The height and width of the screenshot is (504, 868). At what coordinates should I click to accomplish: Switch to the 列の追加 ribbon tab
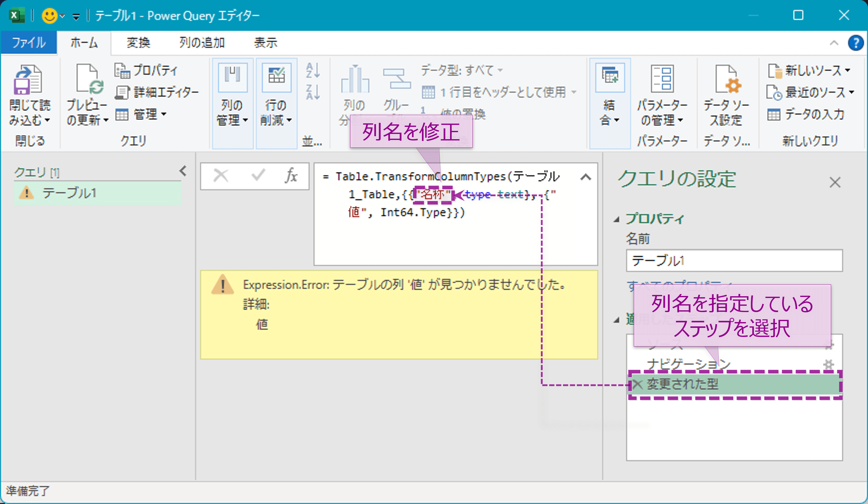point(201,42)
